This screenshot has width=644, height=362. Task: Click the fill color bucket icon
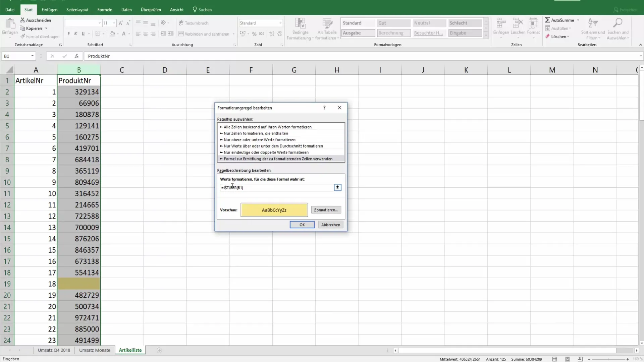[113, 34]
